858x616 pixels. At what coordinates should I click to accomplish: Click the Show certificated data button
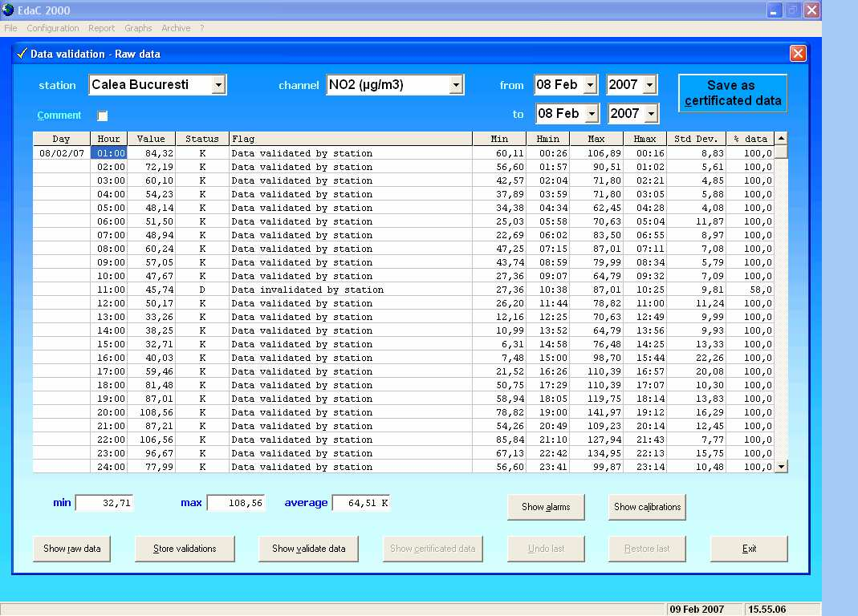[433, 548]
